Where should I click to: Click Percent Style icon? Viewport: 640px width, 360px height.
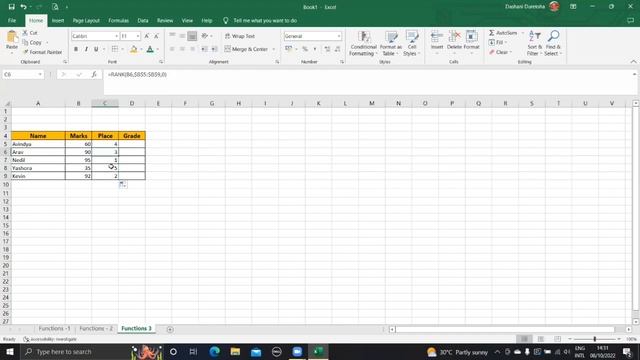(x=305, y=49)
